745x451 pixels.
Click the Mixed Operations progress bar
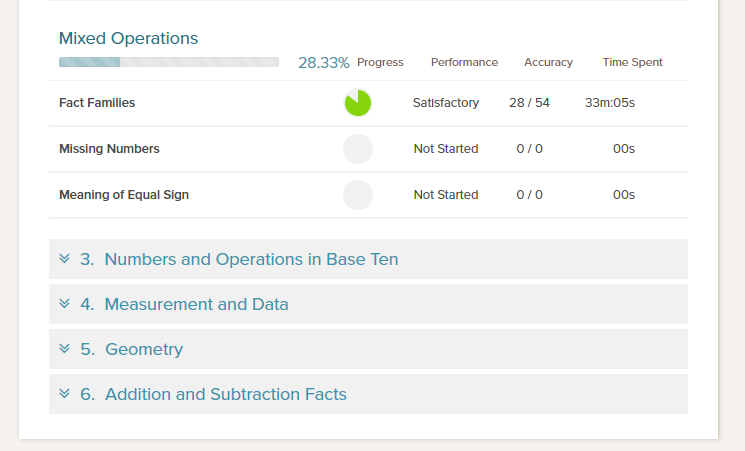pos(169,62)
